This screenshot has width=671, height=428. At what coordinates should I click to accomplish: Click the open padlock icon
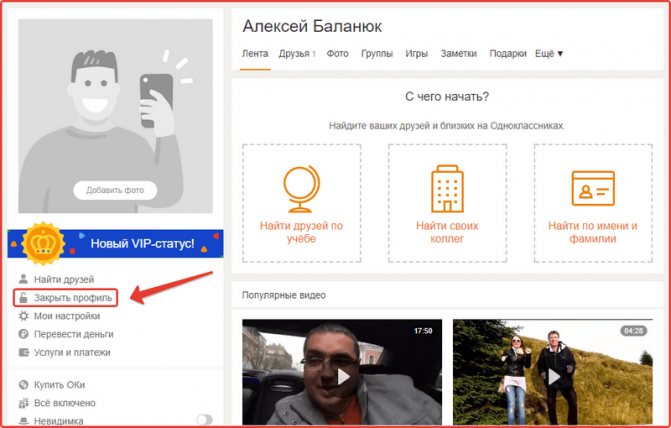click(23, 298)
